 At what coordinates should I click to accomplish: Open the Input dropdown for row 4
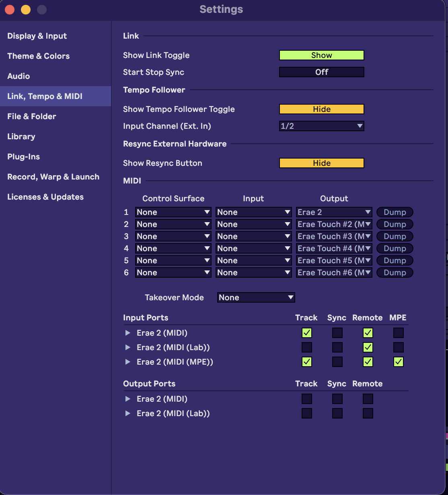coord(254,248)
